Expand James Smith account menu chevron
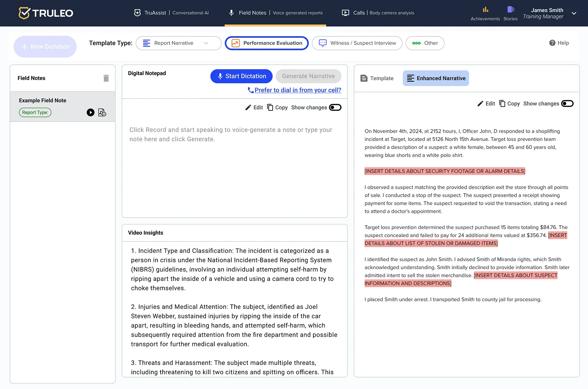Viewport: 588px width, 389px height. coord(574,13)
